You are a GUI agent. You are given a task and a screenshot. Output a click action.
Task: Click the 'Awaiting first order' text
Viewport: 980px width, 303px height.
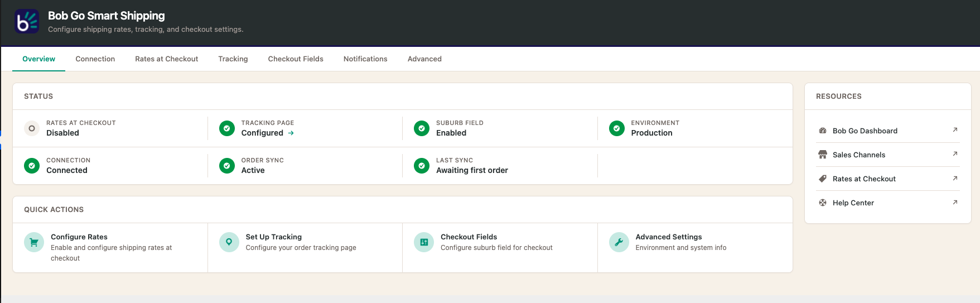click(472, 170)
